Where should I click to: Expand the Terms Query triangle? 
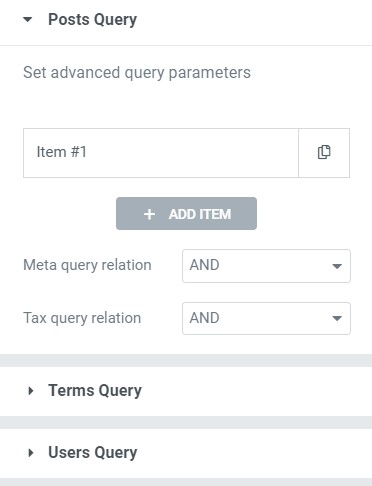[31, 391]
